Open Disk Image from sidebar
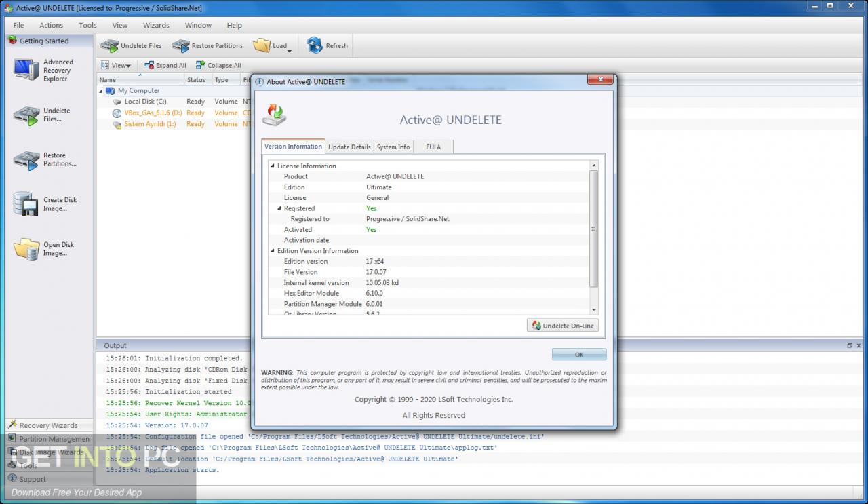 pos(26,249)
